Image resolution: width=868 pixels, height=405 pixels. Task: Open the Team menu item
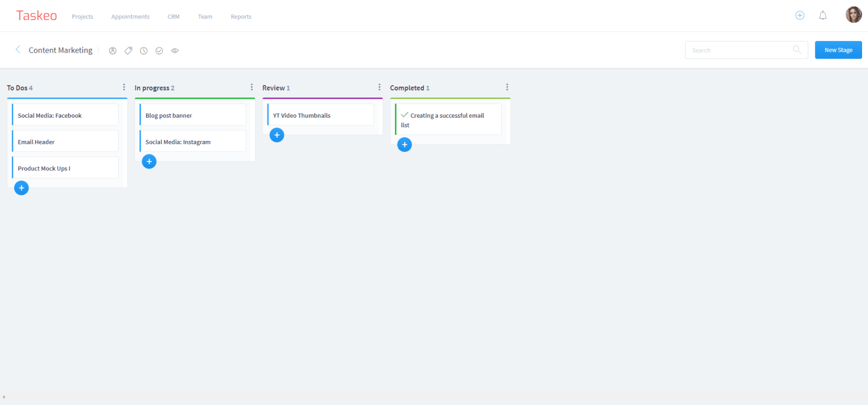point(205,17)
